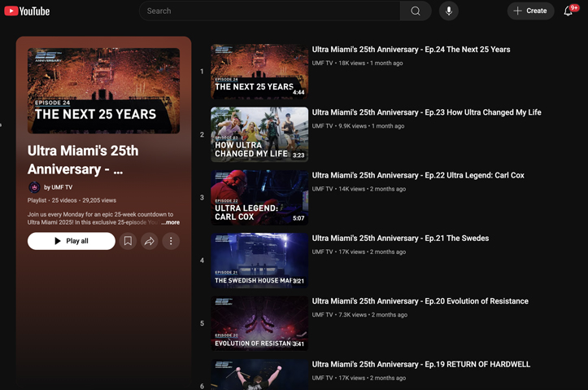Open playlist three-dot more options
The height and width of the screenshot is (390, 588).
(171, 241)
